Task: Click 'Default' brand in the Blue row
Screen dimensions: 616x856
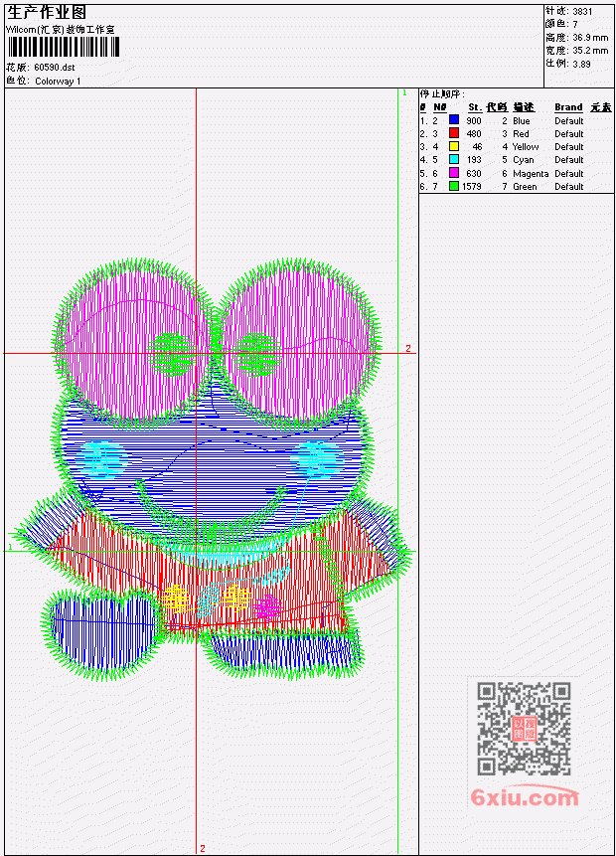Action: (568, 120)
